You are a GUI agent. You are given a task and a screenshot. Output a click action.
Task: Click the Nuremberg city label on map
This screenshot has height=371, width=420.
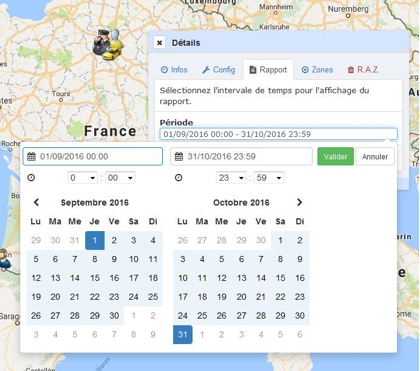tap(348, 9)
